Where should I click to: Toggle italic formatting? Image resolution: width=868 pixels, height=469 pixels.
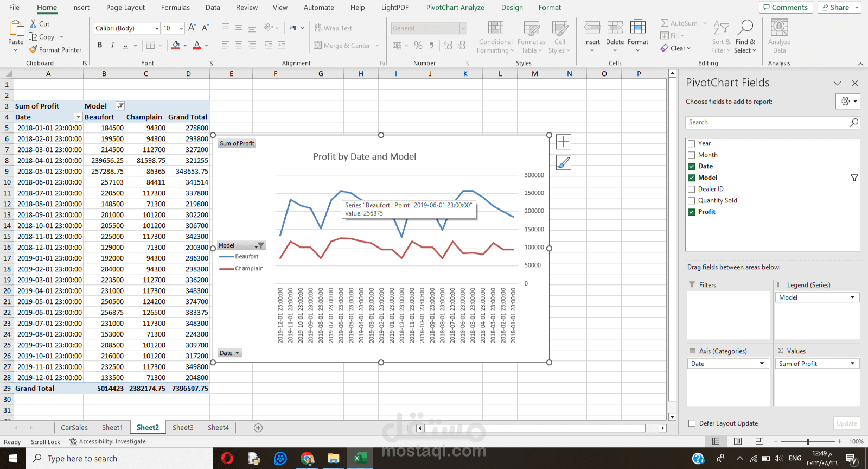(x=113, y=45)
